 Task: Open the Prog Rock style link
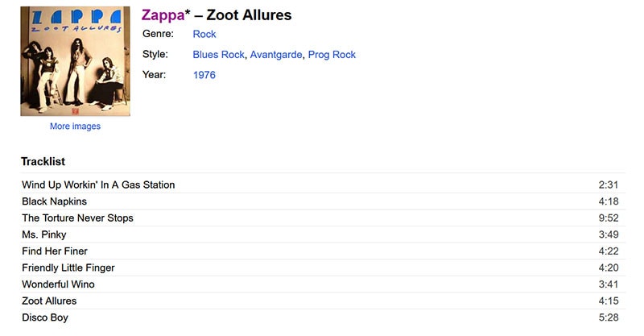pyautogui.click(x=332, y=55)
